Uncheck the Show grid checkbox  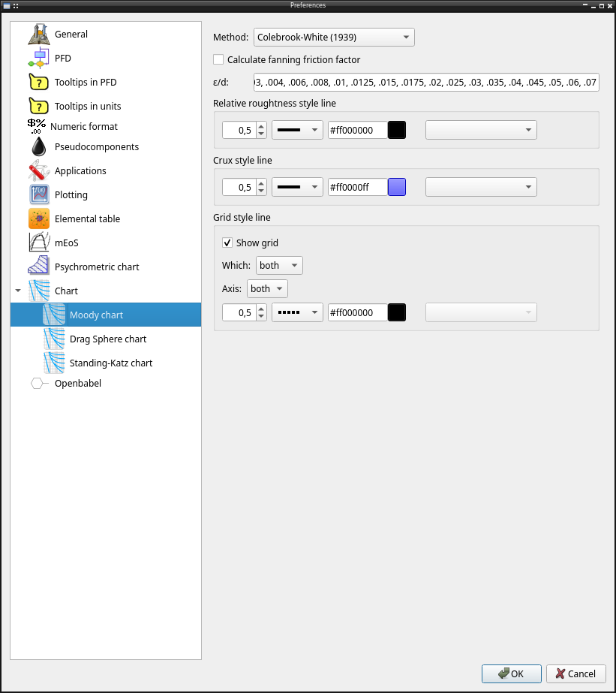pos(227,243)
